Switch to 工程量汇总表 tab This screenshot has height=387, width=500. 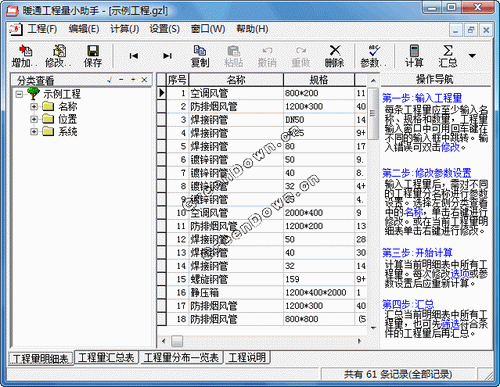[106, 358]
